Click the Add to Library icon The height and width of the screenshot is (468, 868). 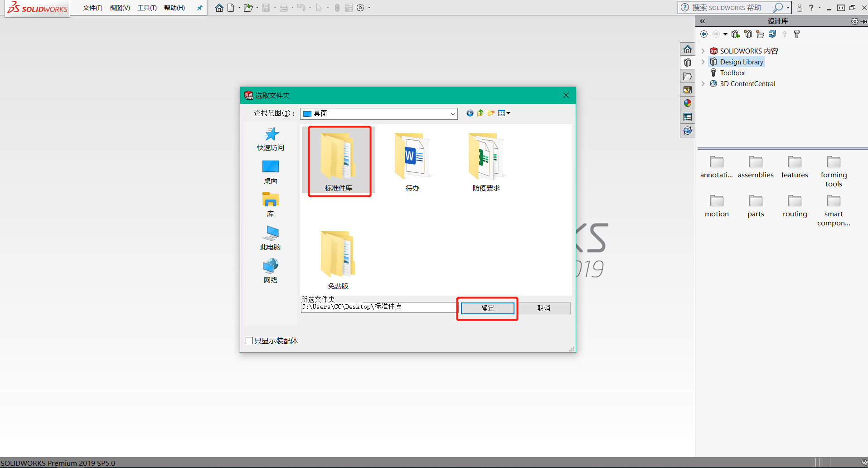click(x=735, y=34)
